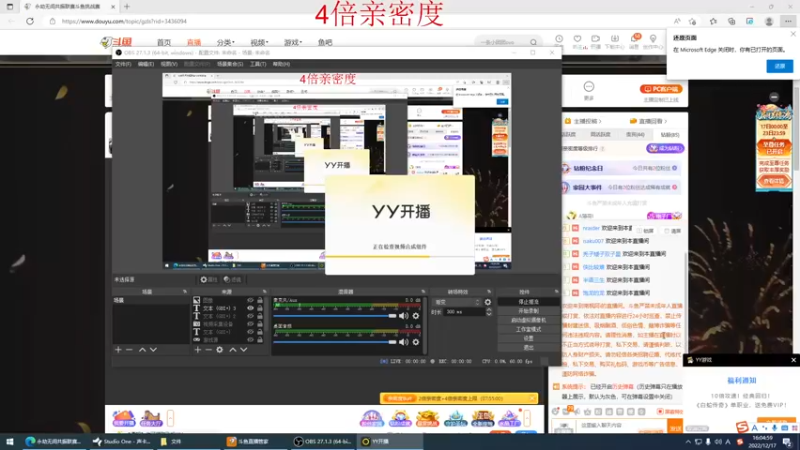Mute the first mixer channel speaker icon

coord(404,316)
